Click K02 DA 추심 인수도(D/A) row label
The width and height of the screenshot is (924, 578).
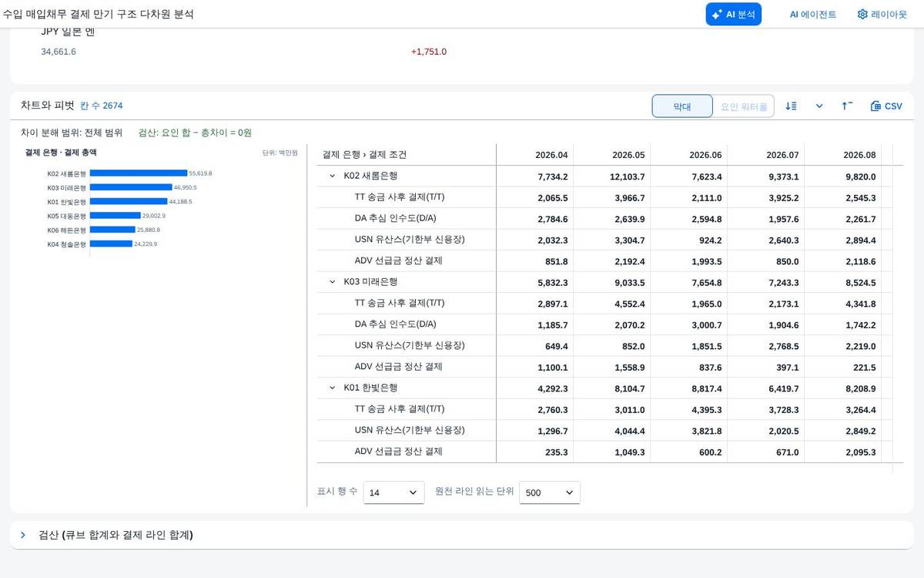[x=396, y=218]
